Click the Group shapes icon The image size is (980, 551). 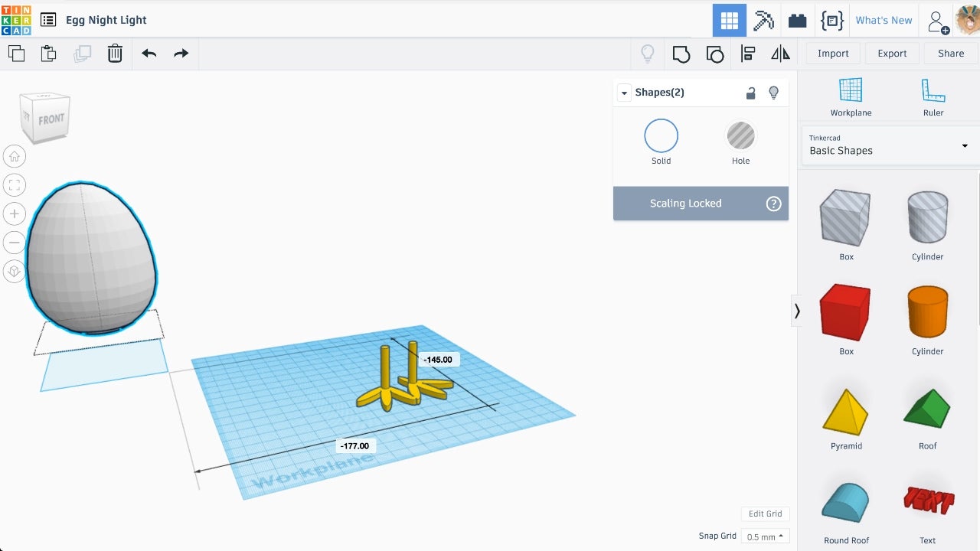pyautogui.click(x=681, y=54)
